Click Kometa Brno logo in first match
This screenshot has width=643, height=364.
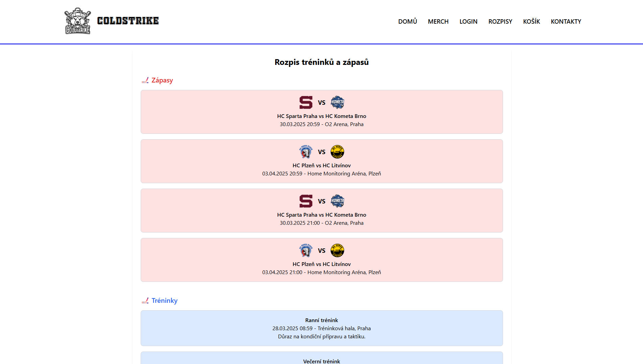tap(337, 102)
